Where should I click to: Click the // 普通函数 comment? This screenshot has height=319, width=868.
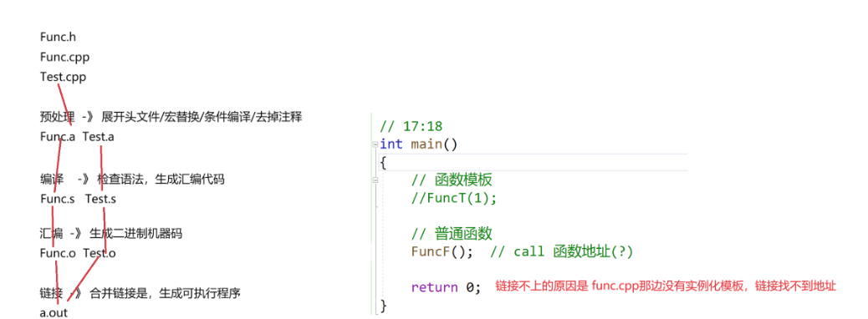coord(452,233)
